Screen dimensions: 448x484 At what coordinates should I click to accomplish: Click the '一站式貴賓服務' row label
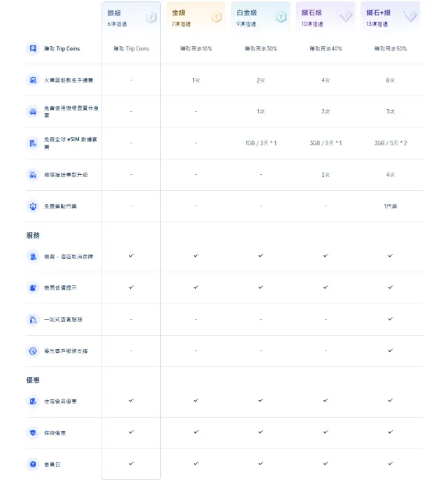[x=63, y=320]
